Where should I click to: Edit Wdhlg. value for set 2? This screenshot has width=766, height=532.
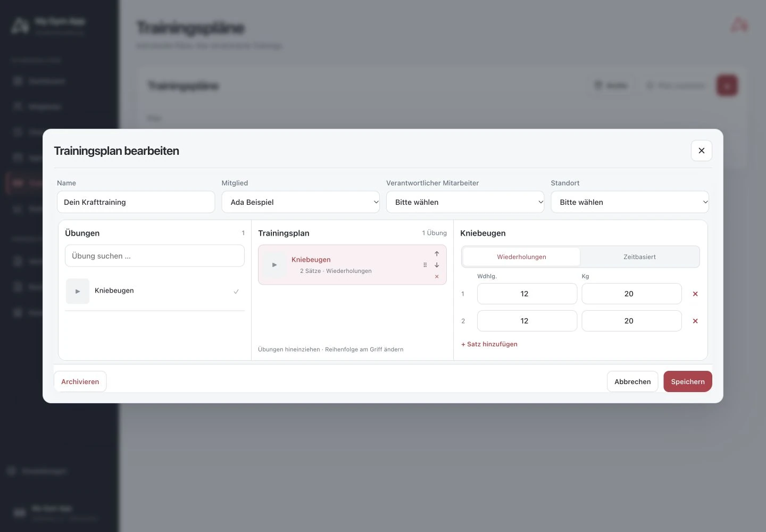[527, 321]
